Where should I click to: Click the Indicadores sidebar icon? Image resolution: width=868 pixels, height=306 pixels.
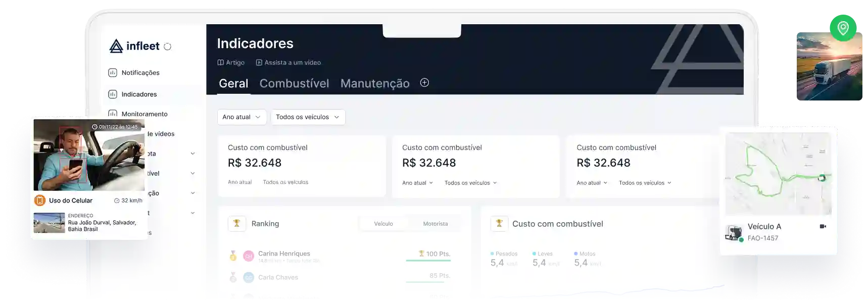coord(113,94)
